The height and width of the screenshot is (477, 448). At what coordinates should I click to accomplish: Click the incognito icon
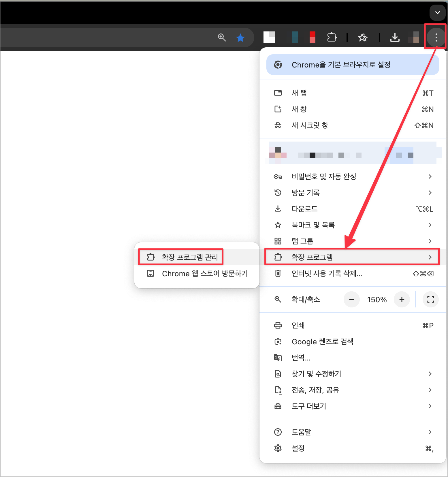pyautogui.click(x=278, y=125)
